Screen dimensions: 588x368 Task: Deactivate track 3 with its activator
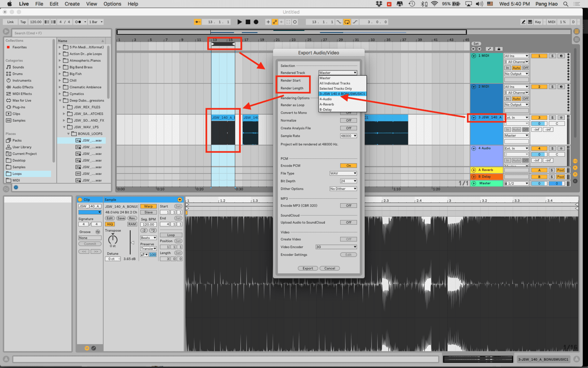tap(539, 118)
